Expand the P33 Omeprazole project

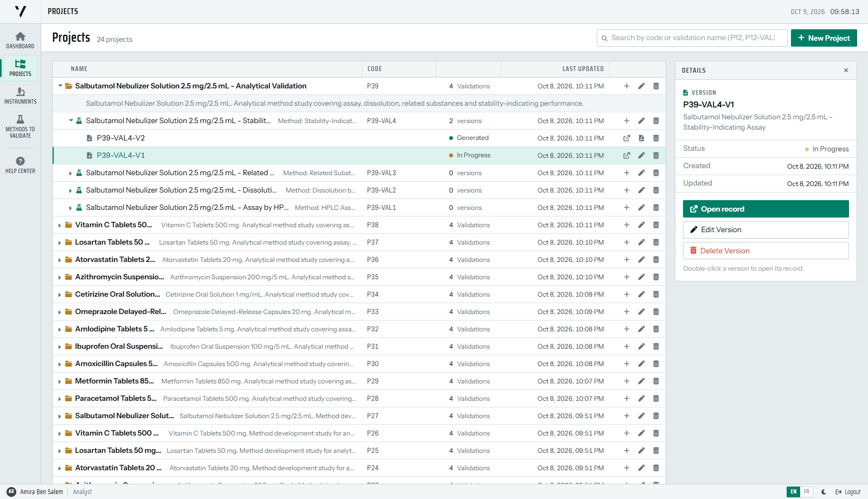click(x=60, y=312)
